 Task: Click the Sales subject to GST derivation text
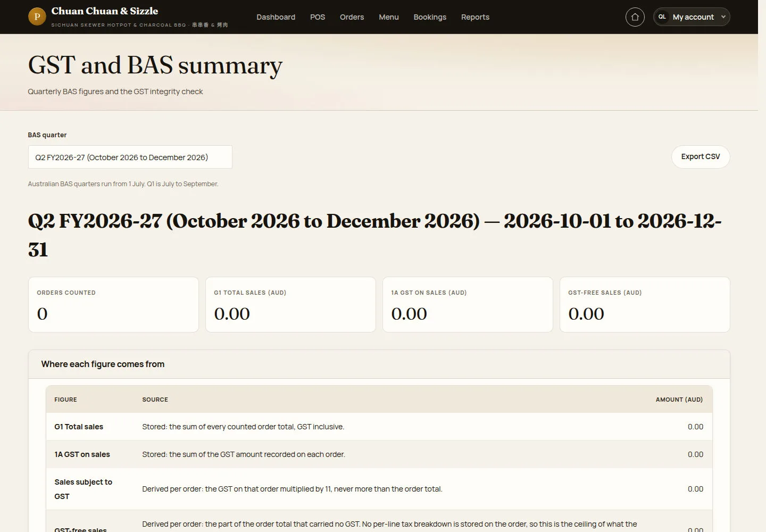pyautogui.click(x=292, y=489)
